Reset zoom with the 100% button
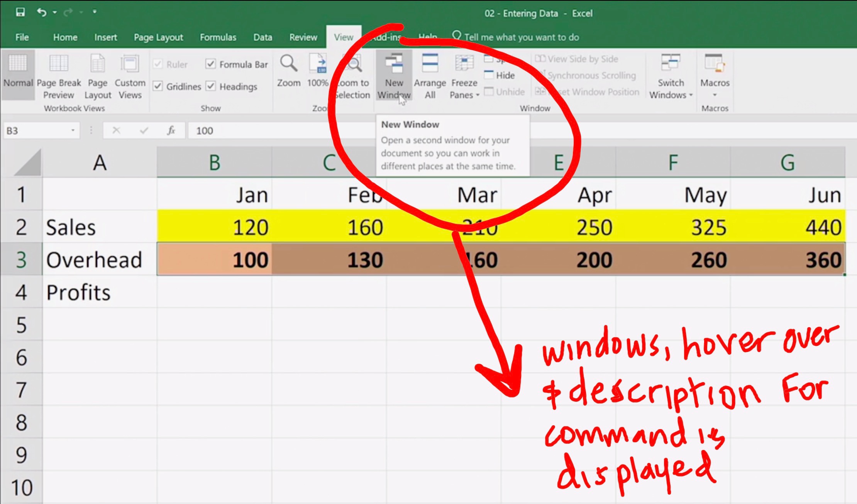 coord(317,71)
